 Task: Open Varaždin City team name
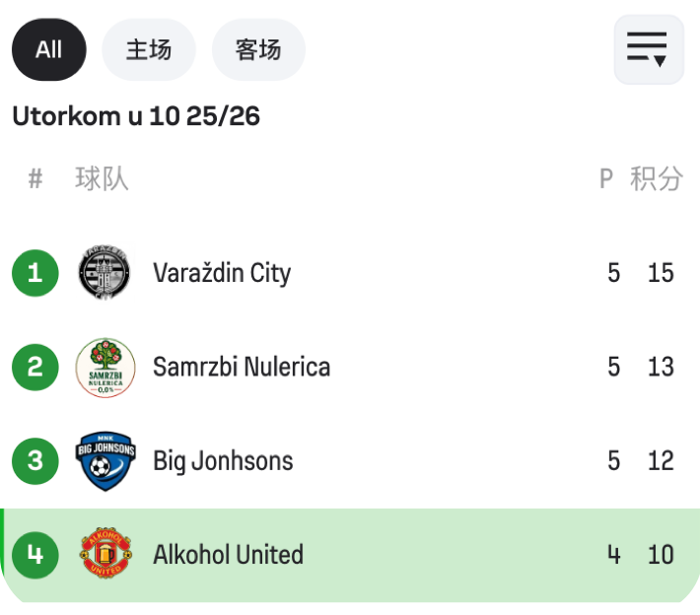click(x=222, y=273)
